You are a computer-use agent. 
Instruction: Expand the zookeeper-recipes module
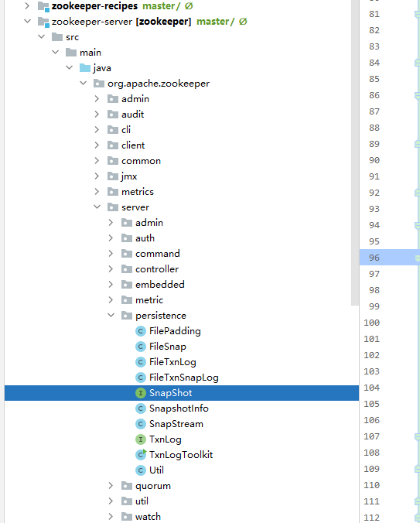pos(27,6)
